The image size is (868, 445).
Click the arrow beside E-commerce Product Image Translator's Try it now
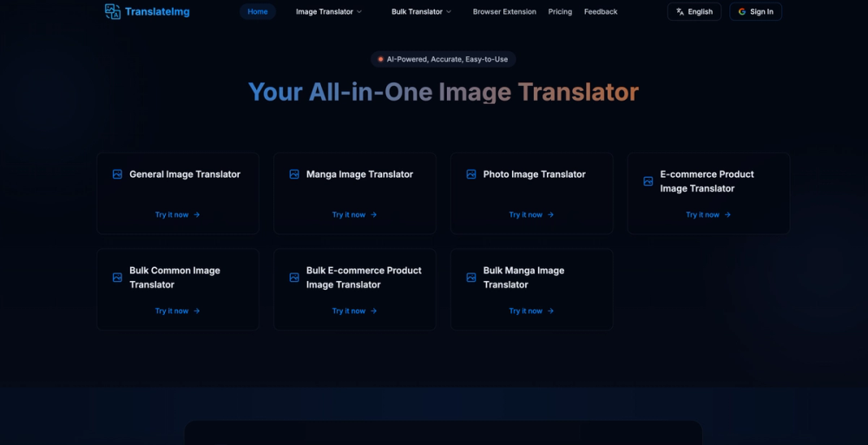(x=727, y=215)
